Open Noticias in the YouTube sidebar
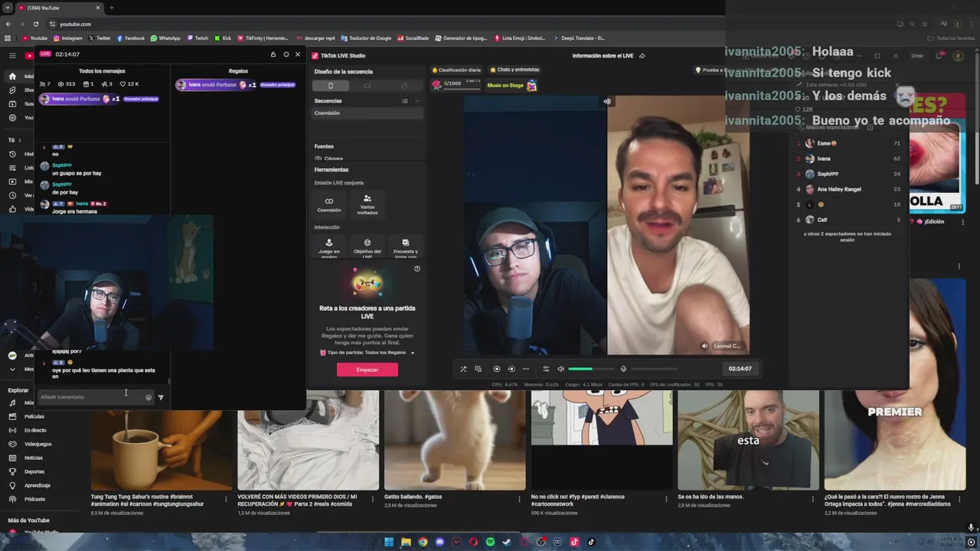 pyautogui.click(x=34, y=458)
